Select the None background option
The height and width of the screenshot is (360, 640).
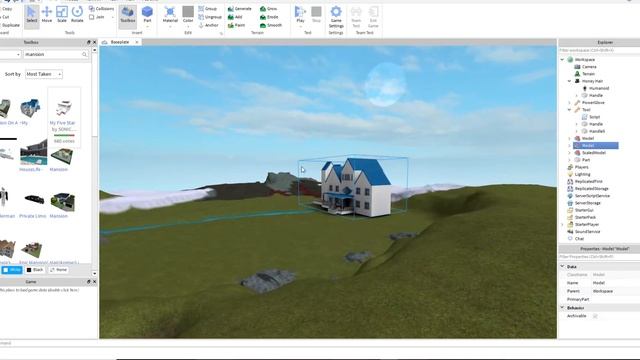[x=58, y=270]
